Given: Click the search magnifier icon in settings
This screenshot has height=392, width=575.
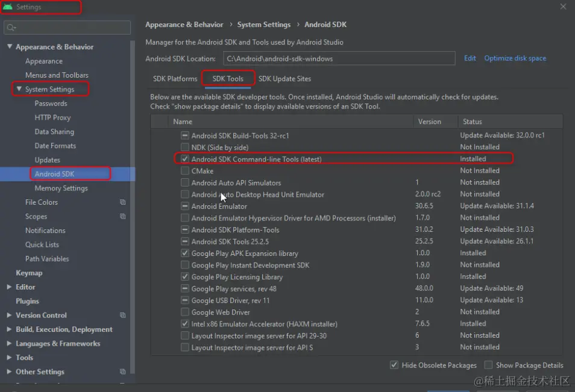Looking at the screenshot, I should pyautogui.click(x=11, y=28).
